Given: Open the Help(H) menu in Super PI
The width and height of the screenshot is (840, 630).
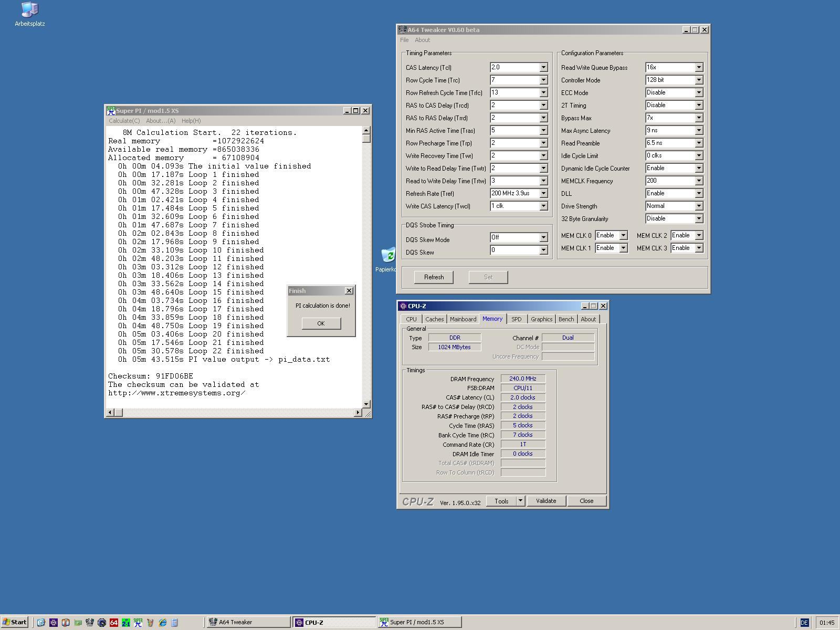Looking at the screenshot, I should (191, 121).
